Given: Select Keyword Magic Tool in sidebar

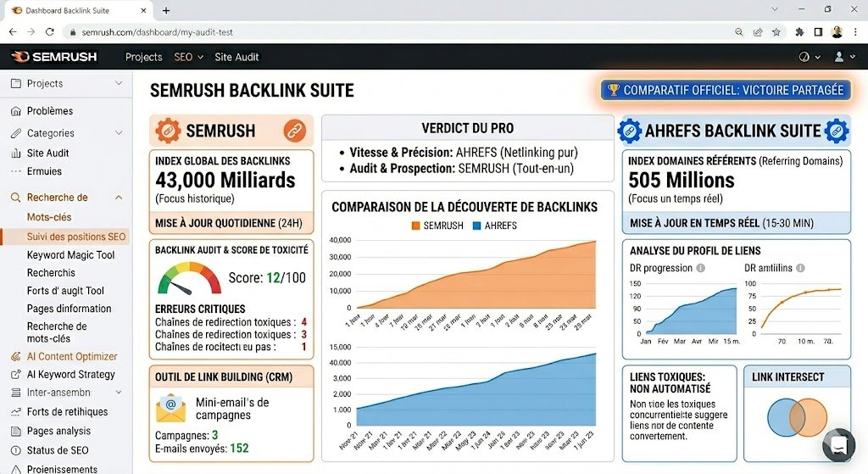Looking at the screenshot, I should click(71, 255).
